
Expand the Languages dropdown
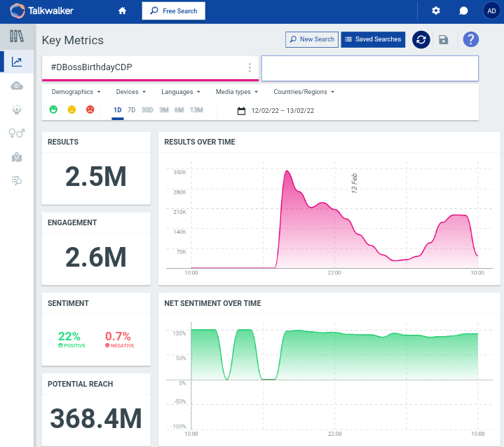click(181, 92)
